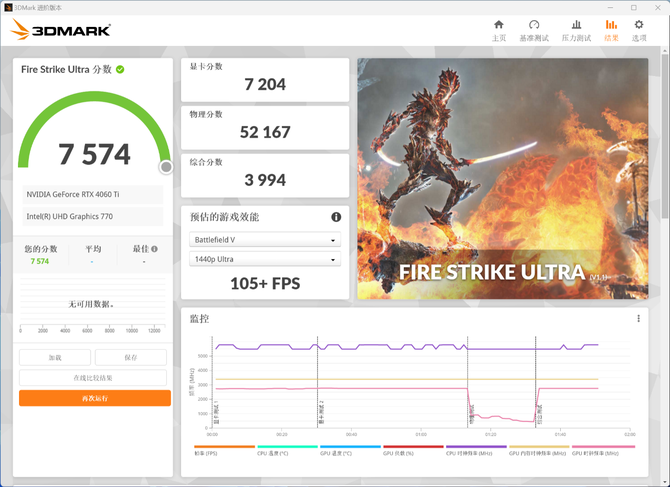
Task: Click info icon beside 预估的游戏效能
Action: tap(336, 217)
